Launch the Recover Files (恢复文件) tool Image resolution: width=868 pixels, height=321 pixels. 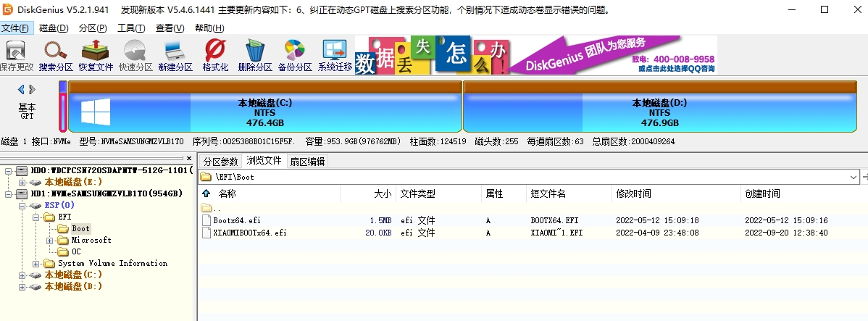point(95,56)
